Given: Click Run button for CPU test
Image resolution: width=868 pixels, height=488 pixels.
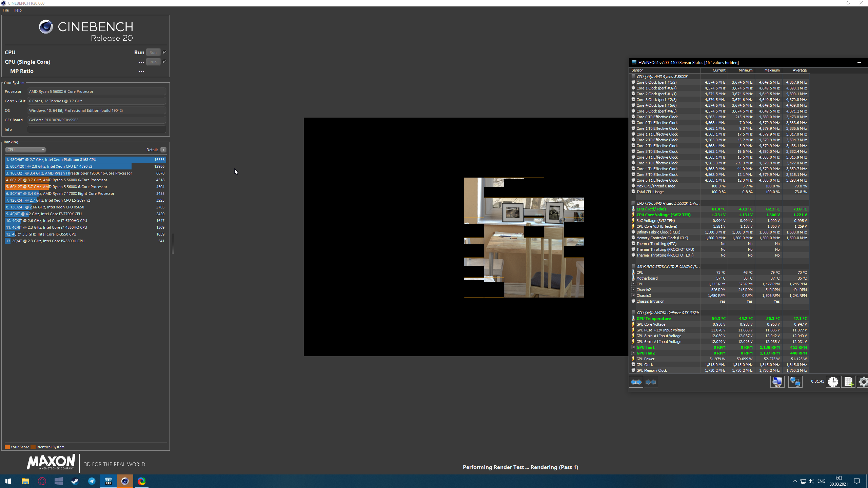Looking at the screenshot, I should point(153,52).
